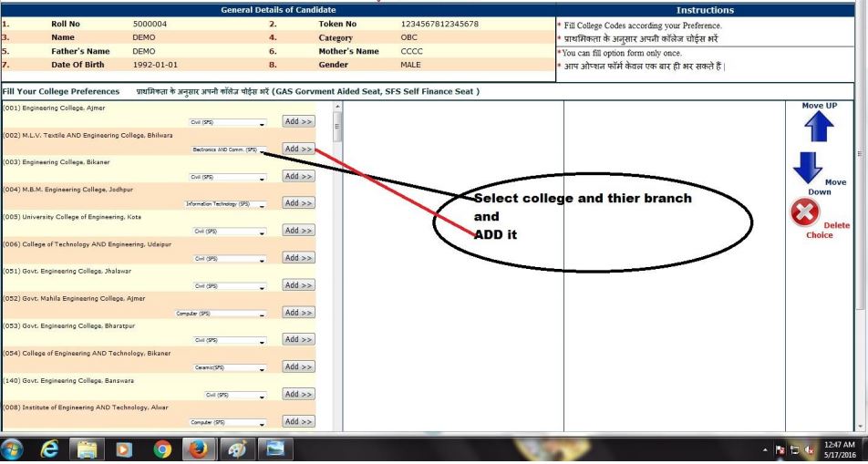Screen dimensions: 868x464
Task: Add Govt. Engineering College, Jhalawar choice
Action: point(298,285)
